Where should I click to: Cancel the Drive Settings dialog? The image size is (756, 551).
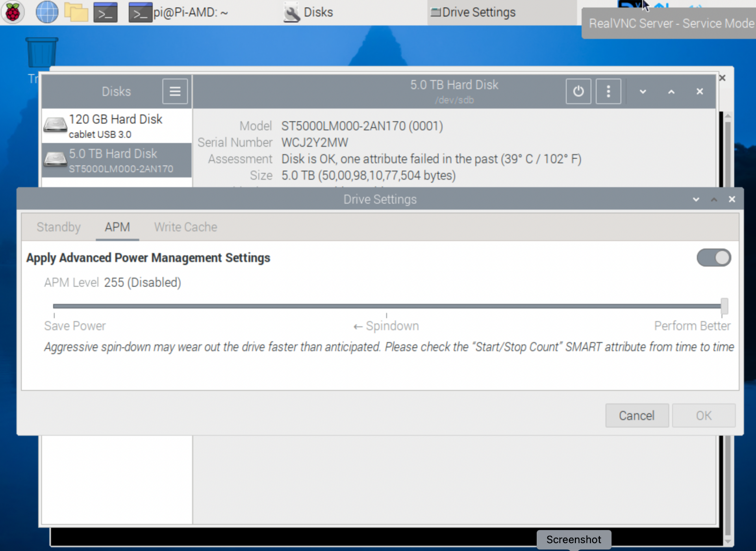[x=637, y=416]
